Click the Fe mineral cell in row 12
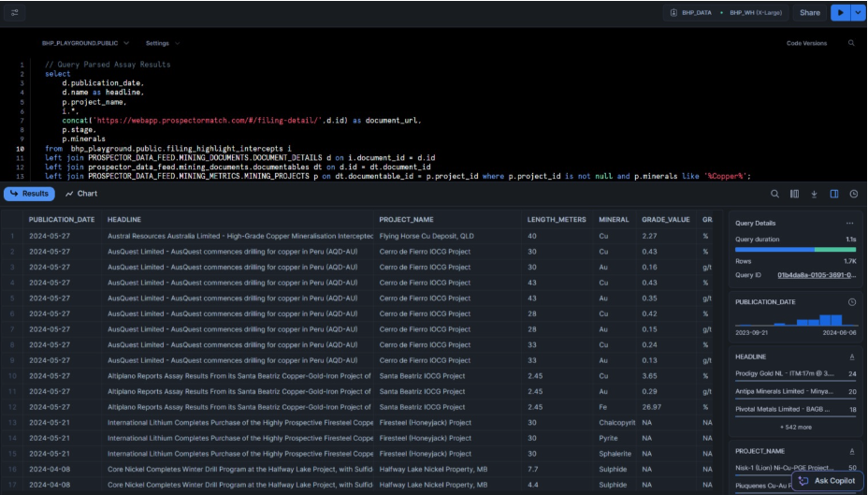 tap(614, 407)
